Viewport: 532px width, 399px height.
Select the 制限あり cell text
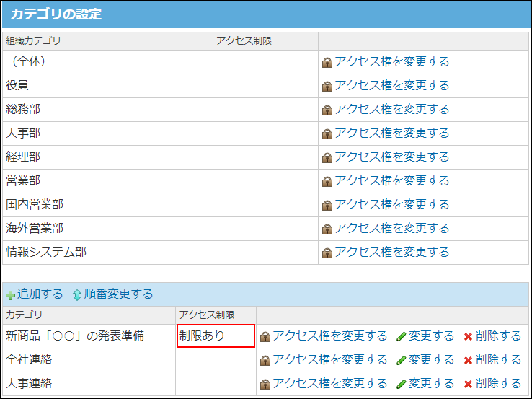202,336
